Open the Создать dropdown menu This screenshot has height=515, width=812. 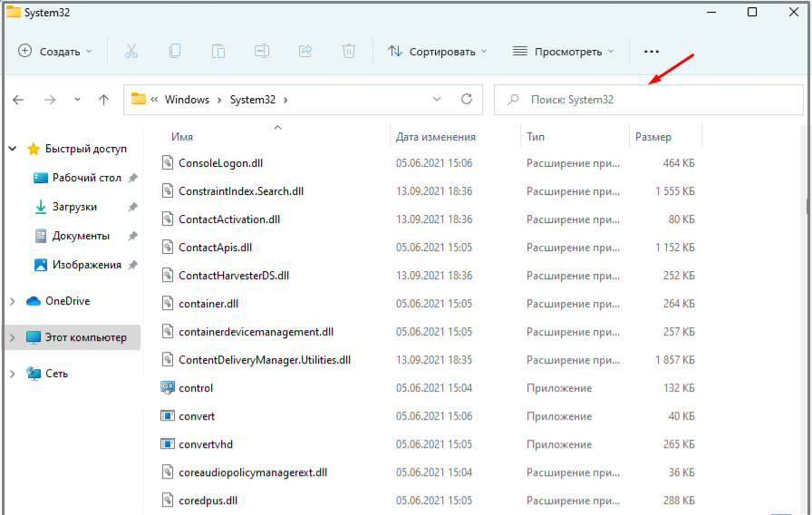55,52
